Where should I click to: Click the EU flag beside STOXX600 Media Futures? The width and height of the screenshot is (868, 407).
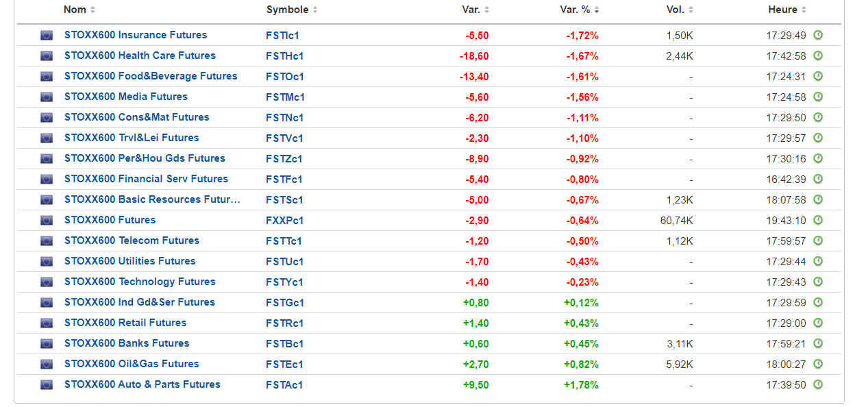[x=47, y=97]
